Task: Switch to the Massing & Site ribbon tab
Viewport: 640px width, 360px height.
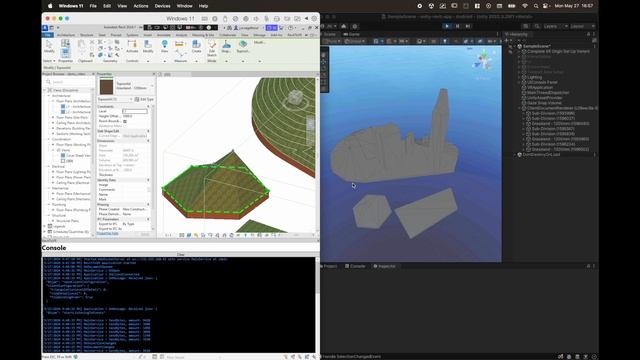Action: pos(203,36)
